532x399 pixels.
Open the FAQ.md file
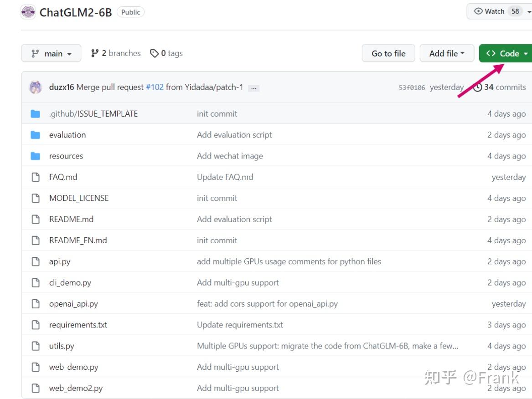click(x=63, y=177)
